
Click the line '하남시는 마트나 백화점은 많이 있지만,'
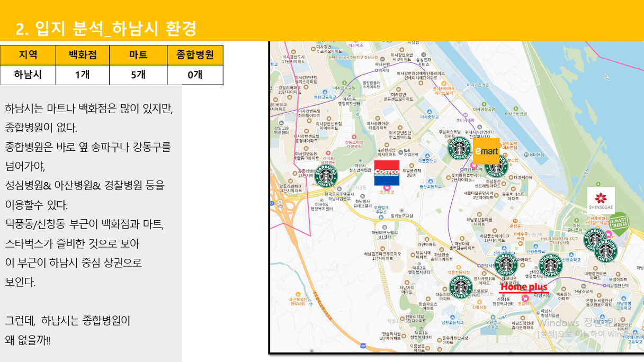[x=89, y=108]
